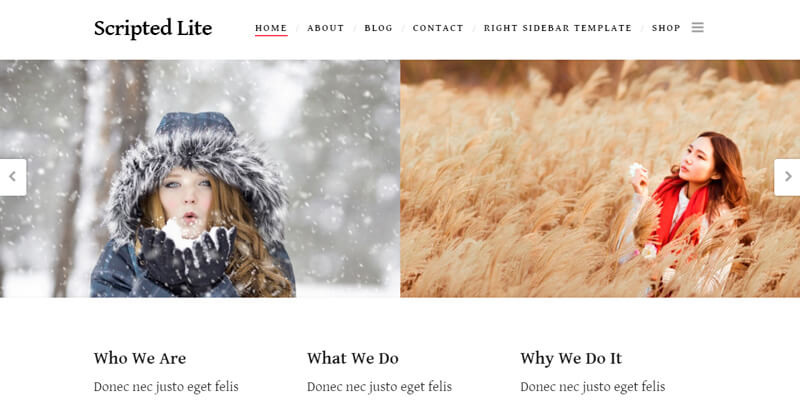Open the golden grass field slide image
Viewport: 800px width, 400px height.
[x=600, y=179]
